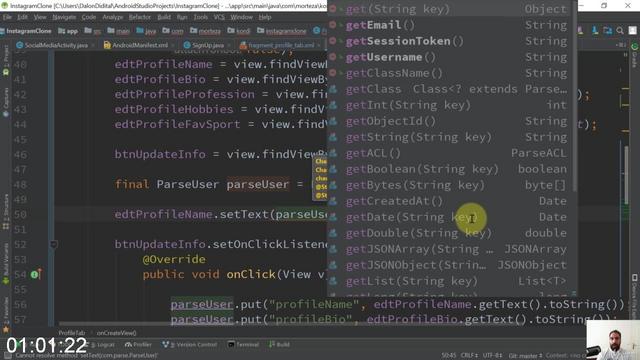Open the Build tool window
Screen dimensions: 640x360
pyautogui.click(x=279, y=344)
